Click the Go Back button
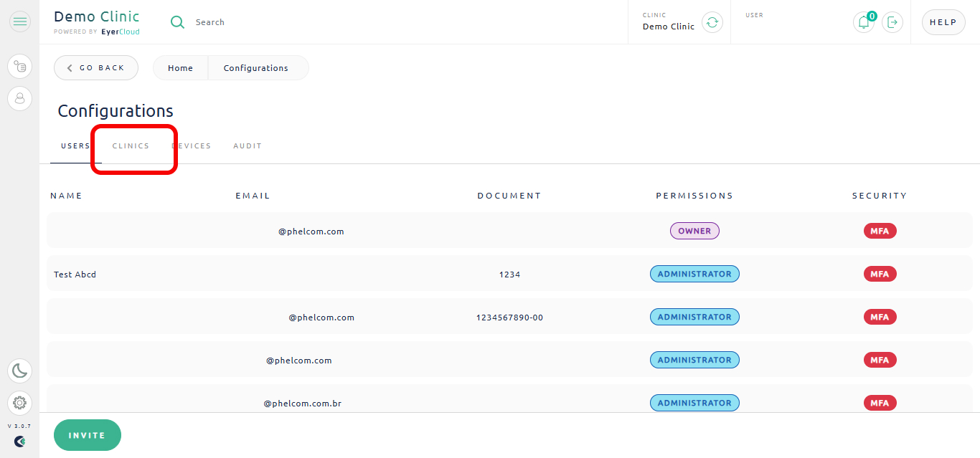This screenshot has width=980, height=458. pos(96,68)
